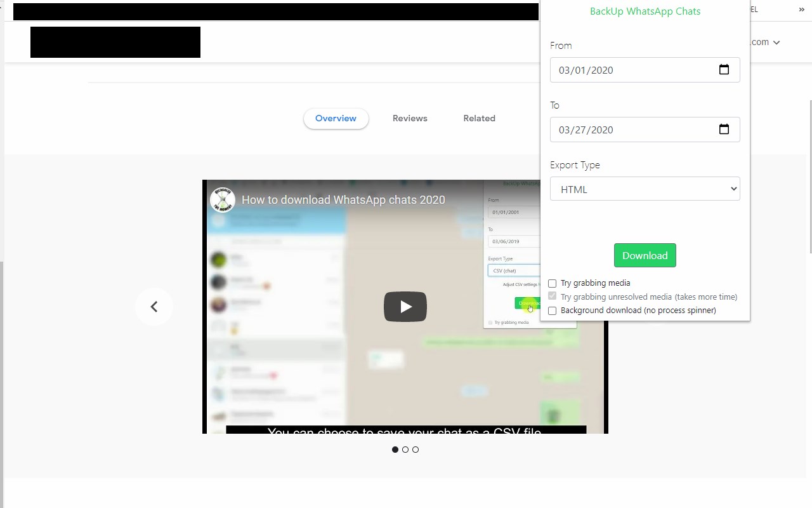Click the BackUp WhatsApp Chats popup title
This screenshot has width=812, height=508.
coord(645,11)
